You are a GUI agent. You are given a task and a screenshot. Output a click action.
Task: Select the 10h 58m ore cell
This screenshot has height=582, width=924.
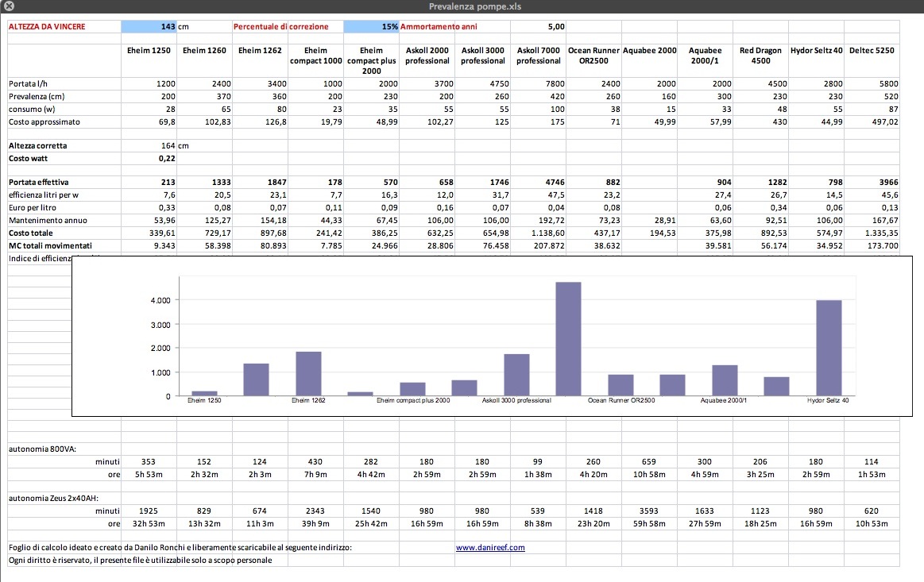(x=649, y=474)
